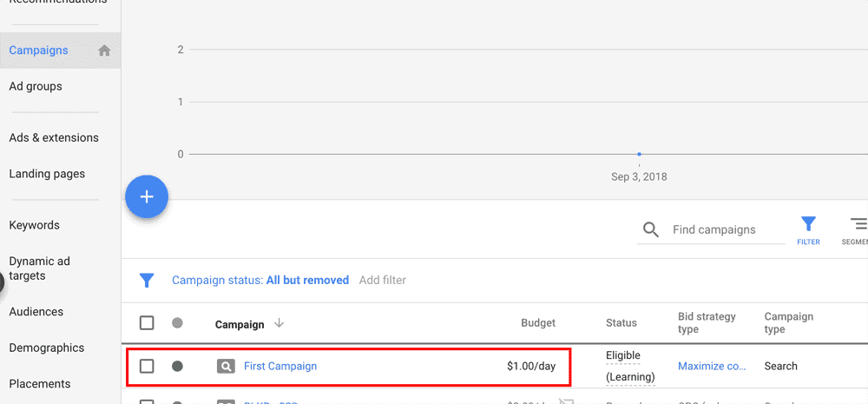Click the blue funnel beside Campaign status

tap(147, 281)
